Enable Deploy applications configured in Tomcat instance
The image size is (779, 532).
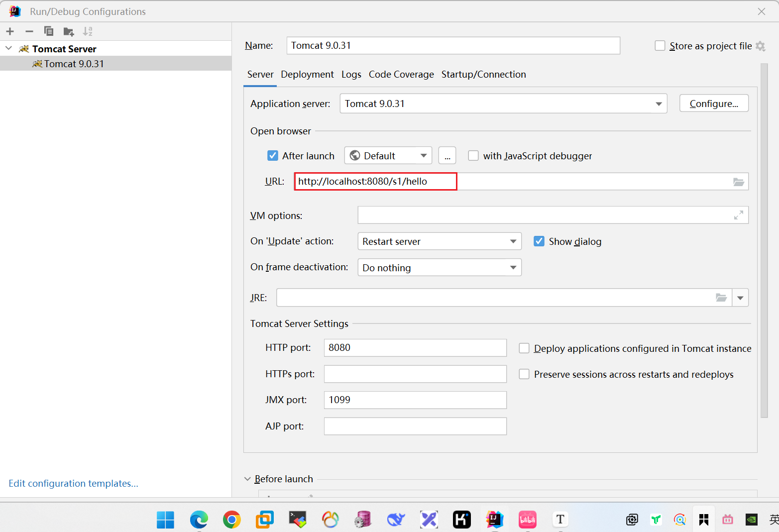[x=524, y=348]
